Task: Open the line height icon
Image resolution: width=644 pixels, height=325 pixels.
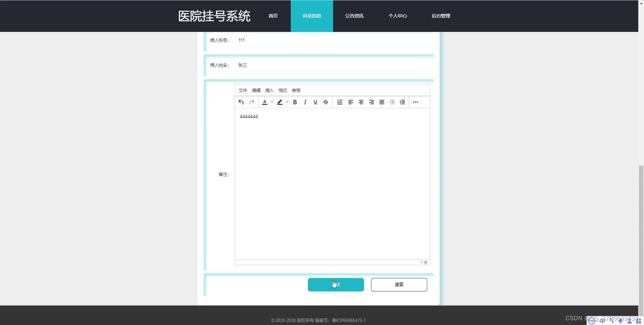Action: (x=340, y=102)
